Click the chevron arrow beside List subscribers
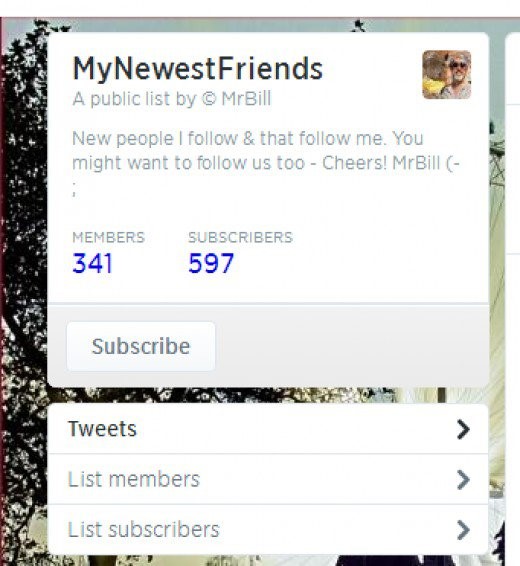 click(x=463, y=530)
